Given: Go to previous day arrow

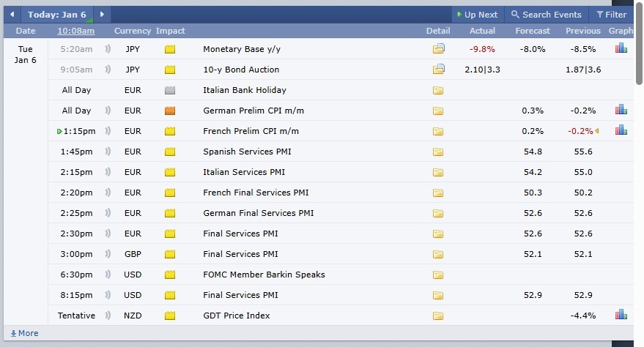Looking at the screenshot, I should click(12, 15).
